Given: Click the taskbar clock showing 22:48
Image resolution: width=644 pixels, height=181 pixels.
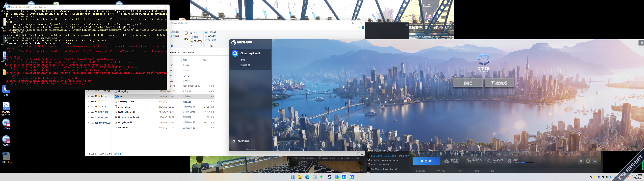Looking at the screenshot, I should point(637,177).
